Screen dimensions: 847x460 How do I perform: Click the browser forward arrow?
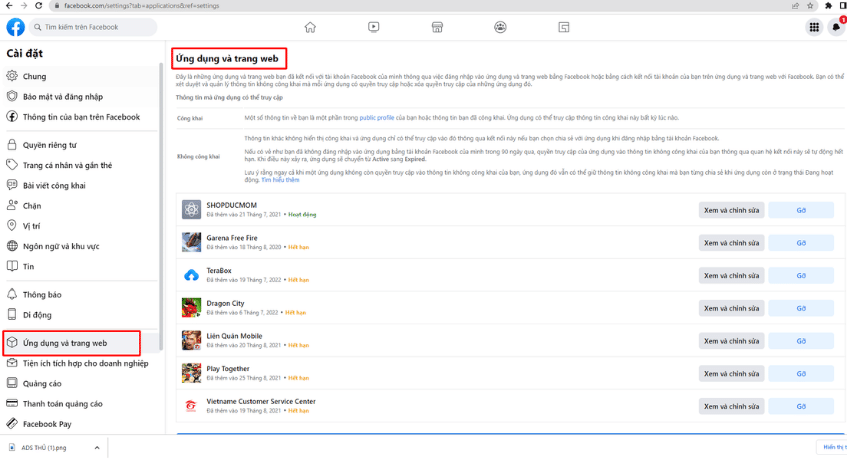[24, 5]
